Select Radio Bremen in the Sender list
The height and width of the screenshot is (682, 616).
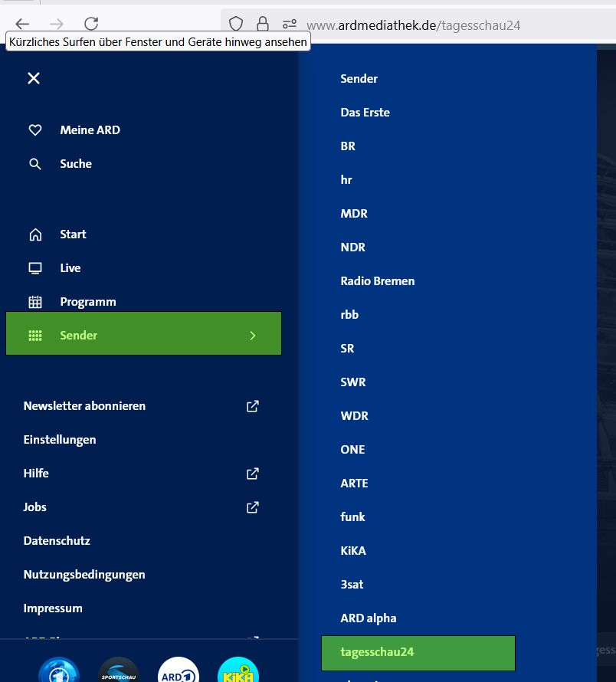pyautogui.click(x=378, y=281)
